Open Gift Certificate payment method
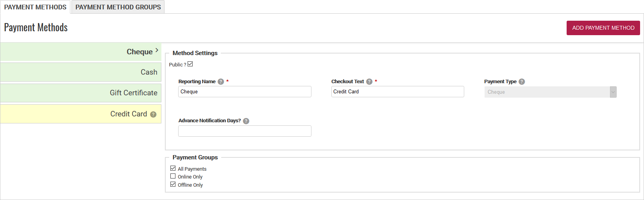Image resolution: width=644 pixels, height=200 pixels. (x=81, y=93)
